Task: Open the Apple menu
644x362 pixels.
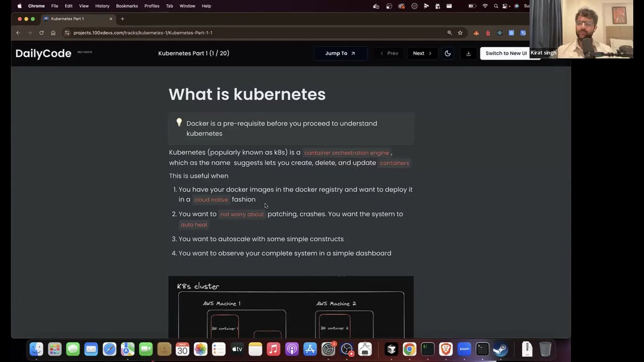Action: pyautogui.click(x=19, y=6)
